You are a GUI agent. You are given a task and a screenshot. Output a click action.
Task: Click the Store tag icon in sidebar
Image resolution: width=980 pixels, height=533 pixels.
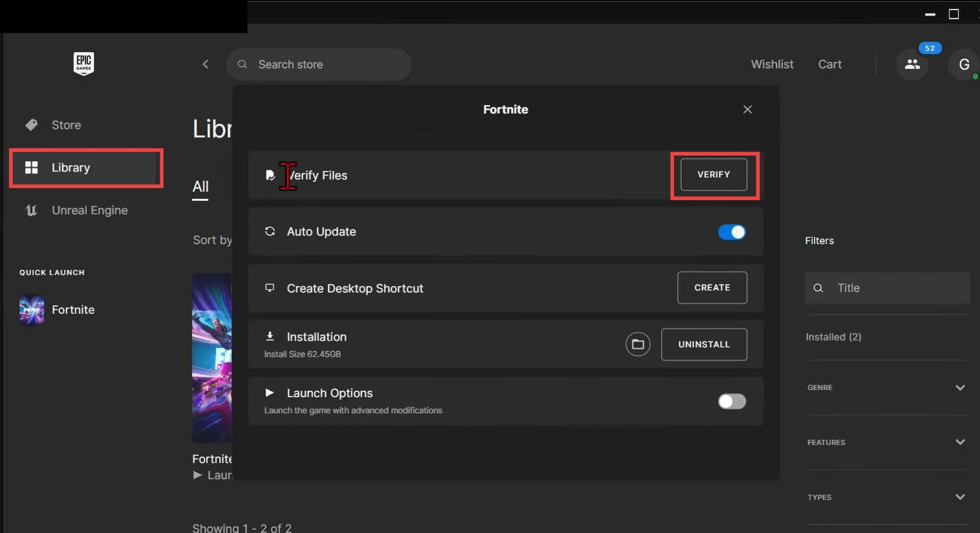click(32, 125)
